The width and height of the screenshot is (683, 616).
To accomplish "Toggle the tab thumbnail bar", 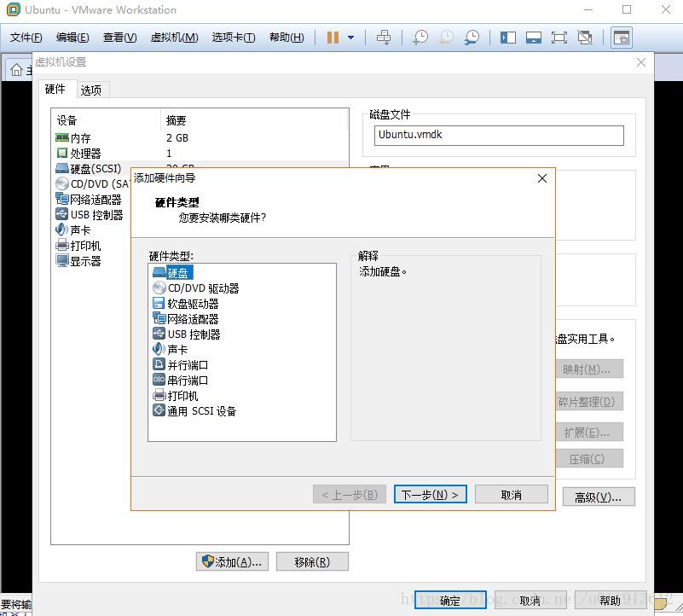I will [532, 37].
